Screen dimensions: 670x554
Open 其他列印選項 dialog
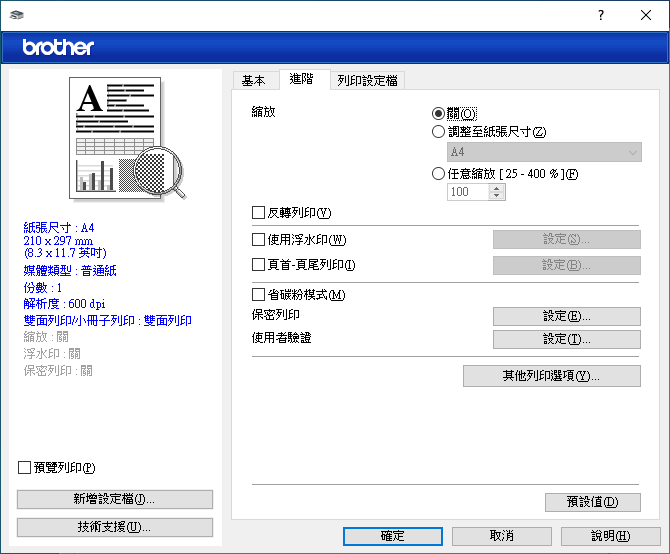click(x=551, y=376)
